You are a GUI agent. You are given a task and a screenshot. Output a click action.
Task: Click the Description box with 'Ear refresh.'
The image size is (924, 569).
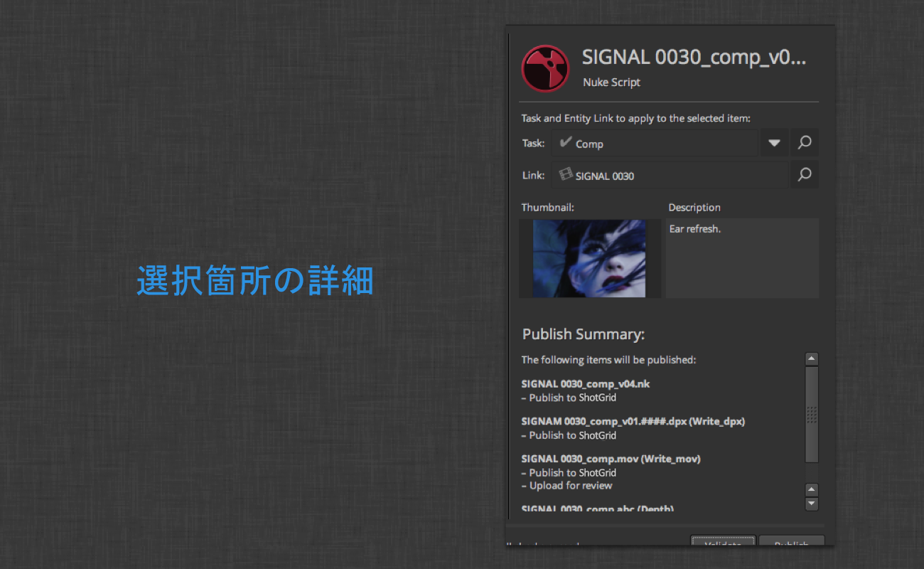[742, 258]
